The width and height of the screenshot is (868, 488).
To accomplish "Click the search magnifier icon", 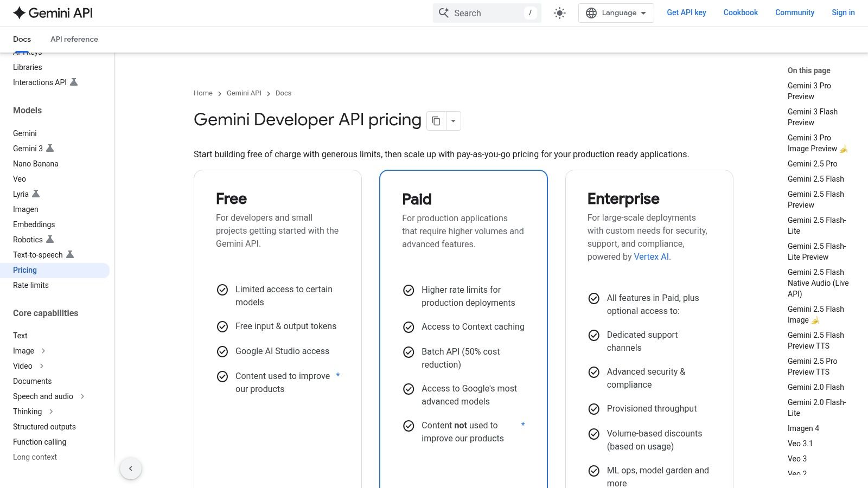I will click(x=444, y=13).
